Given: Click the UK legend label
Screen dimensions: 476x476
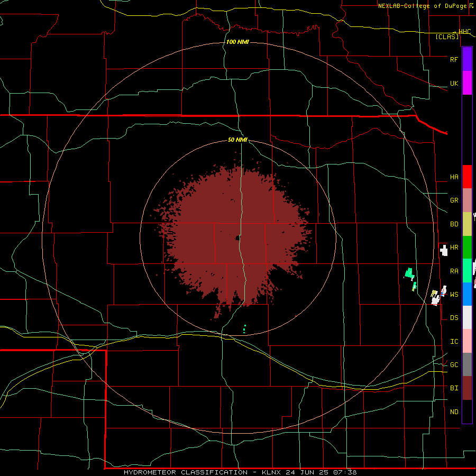Looking at the screenshot, I should pos(454,83).
